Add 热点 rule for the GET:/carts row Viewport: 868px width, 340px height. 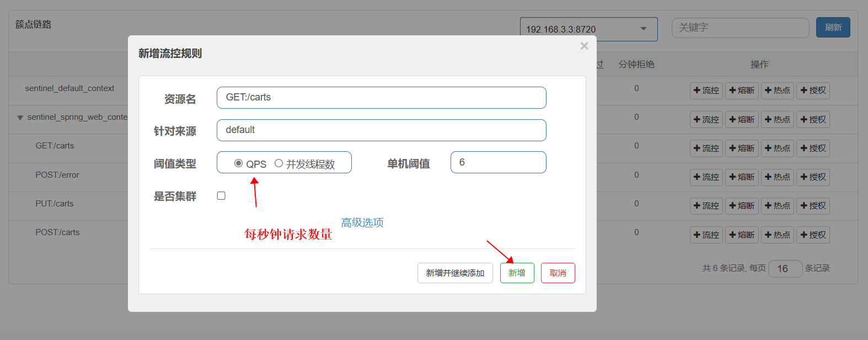click(x=778, y=148)
